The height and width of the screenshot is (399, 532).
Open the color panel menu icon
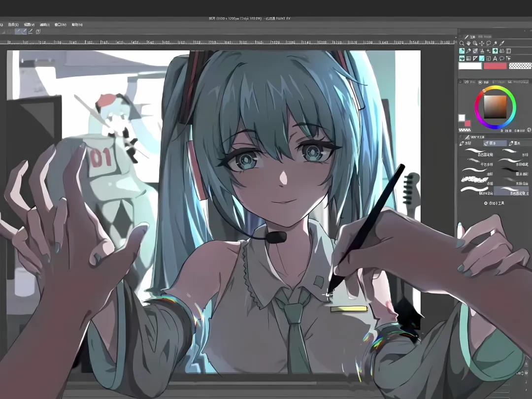point(461,82)
